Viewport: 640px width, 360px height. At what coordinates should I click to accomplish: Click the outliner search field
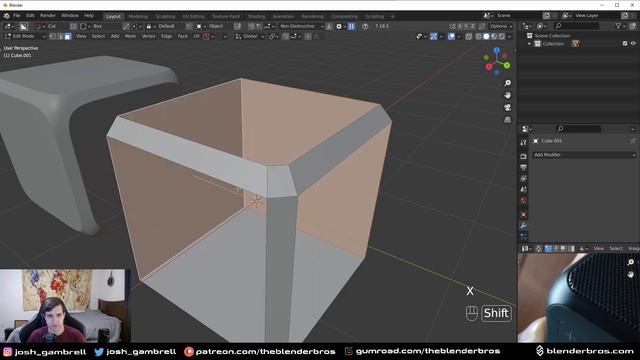tap(577, 26)
